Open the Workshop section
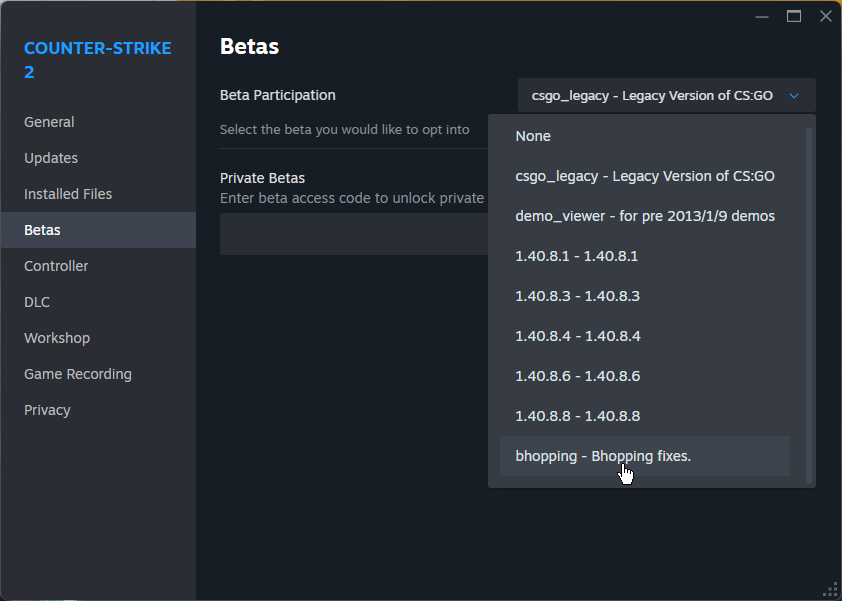Image resolution: width=842 pixels, height=601 pixels. coord(98,338)
